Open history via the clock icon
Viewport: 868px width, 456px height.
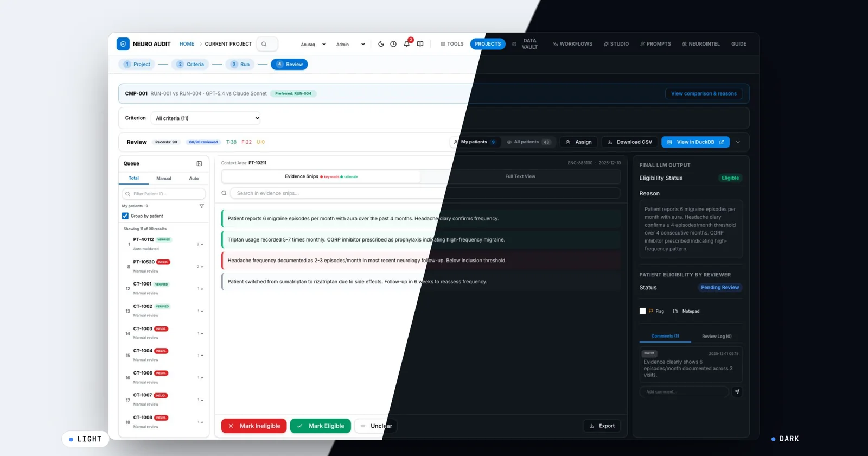pos(393,44)
